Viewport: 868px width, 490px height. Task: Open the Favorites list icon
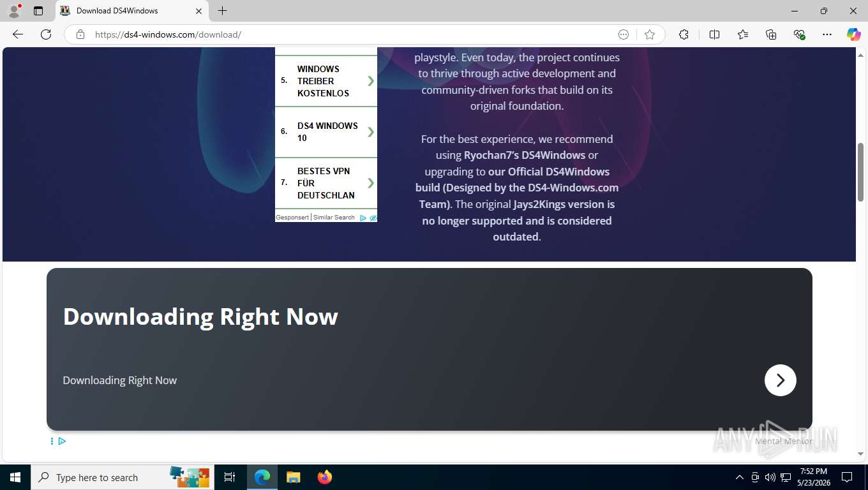[743, 34]
